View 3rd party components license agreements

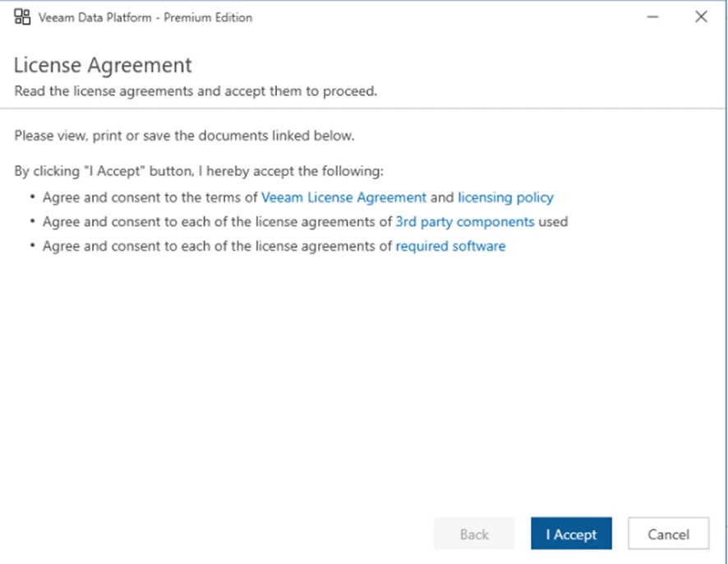pyautogui.click(x=465, y=221)
